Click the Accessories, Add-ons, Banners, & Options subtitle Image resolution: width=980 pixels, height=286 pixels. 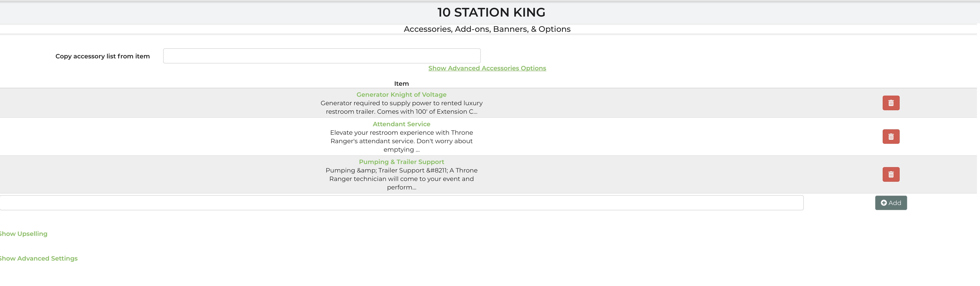(487, 29)
